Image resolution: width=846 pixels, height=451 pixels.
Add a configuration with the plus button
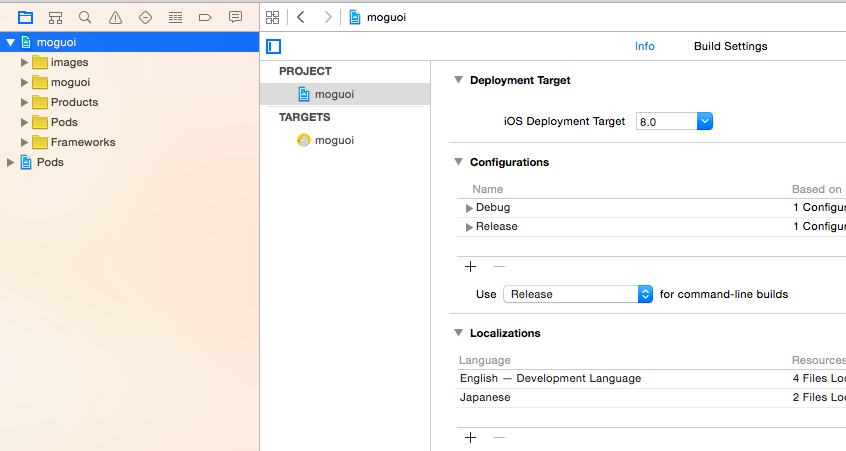471,266
